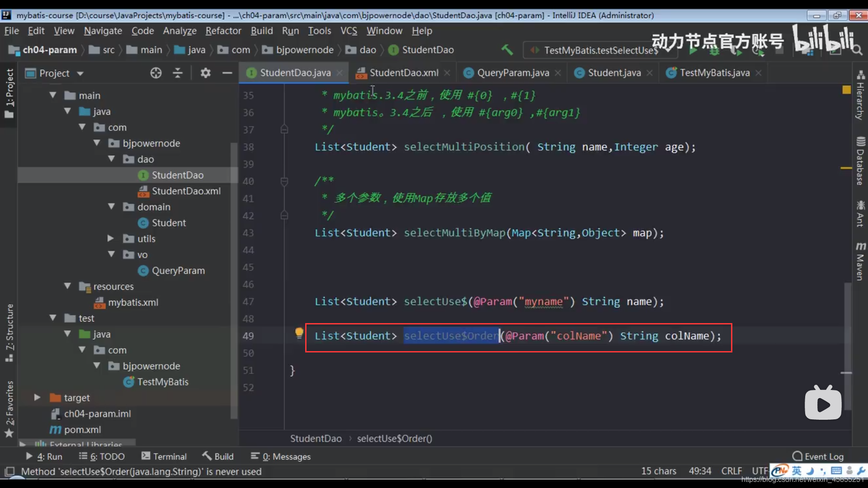868x488 pixels.
Task: Click the green Run button in toolbar
Action: (x=693, y=50)
